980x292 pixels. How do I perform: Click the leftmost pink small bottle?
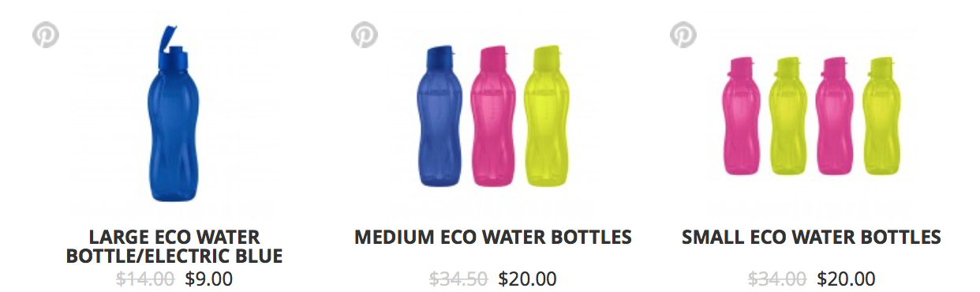click(740, 115)
